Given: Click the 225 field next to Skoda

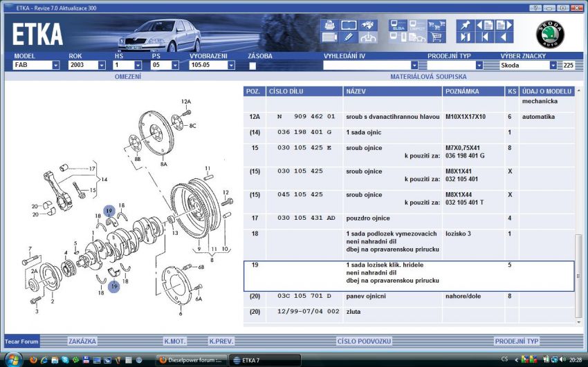Looking at the screenshot, I should tap(569, 65).
